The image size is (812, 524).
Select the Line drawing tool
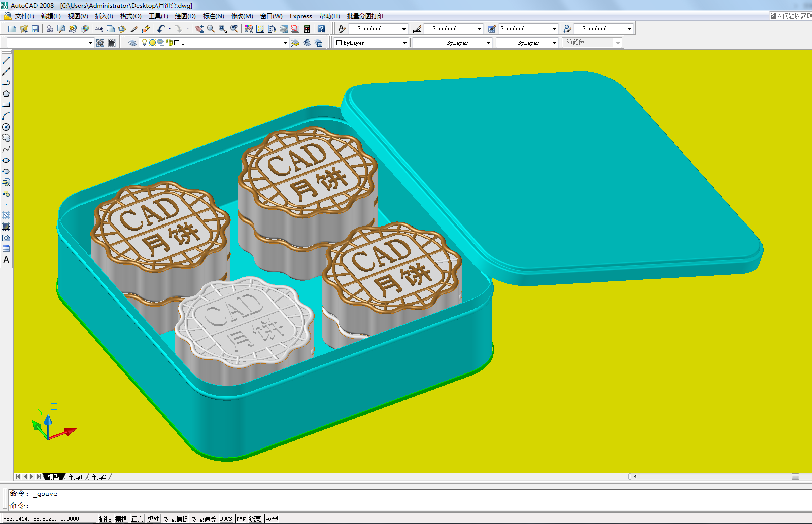tap(6, 60)
